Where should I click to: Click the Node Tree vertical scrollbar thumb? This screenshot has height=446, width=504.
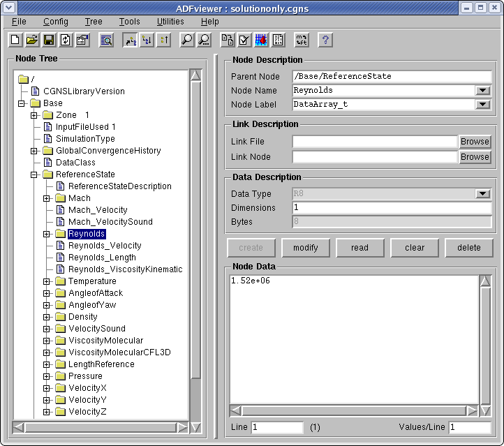tap(195, 230)
